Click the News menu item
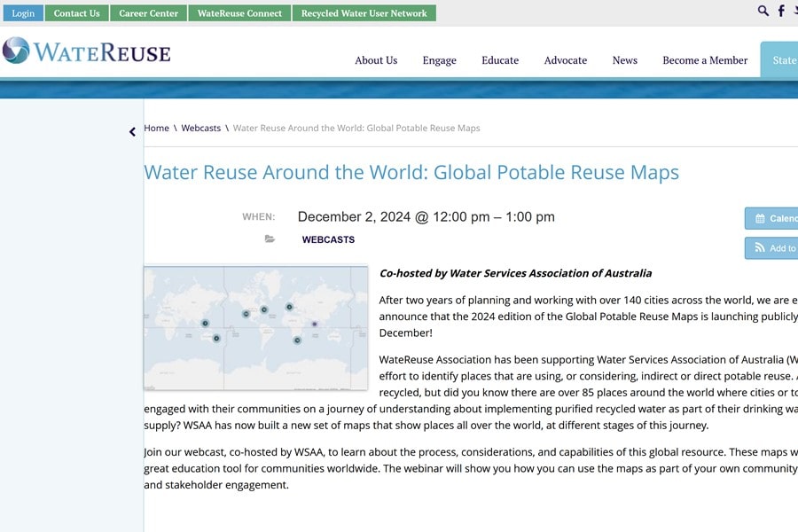798x532 pixels. [624, 60]
